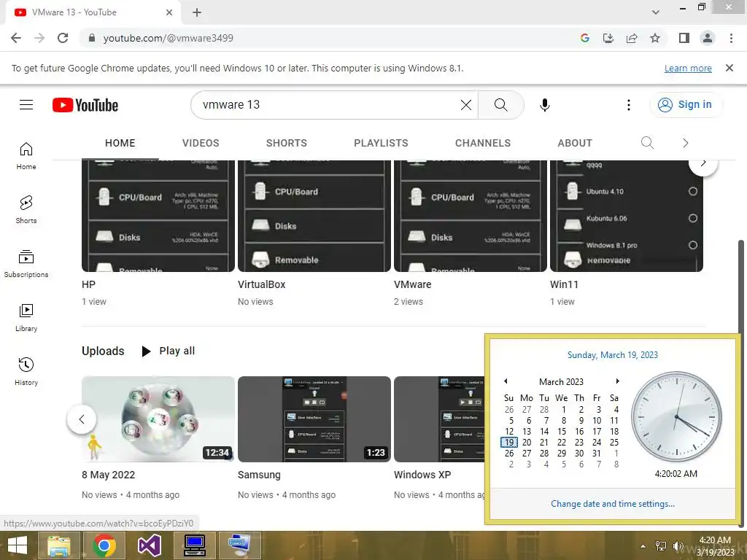This screenshot has height=560, width=747.
Task: Open YouTube settings three-dot menu
Action: click(x=628, y=105)
